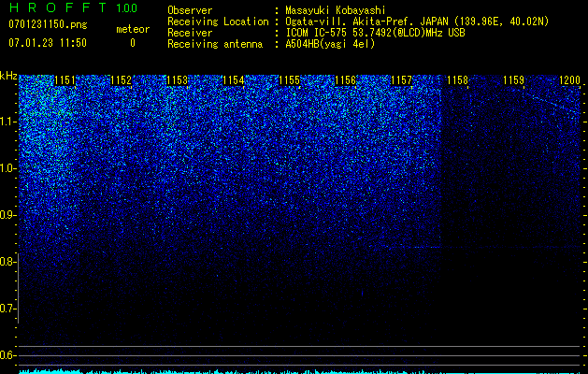Click the 1155 time marker
The height and width of the screenshot is (374, 588).
tap(290, 80)
